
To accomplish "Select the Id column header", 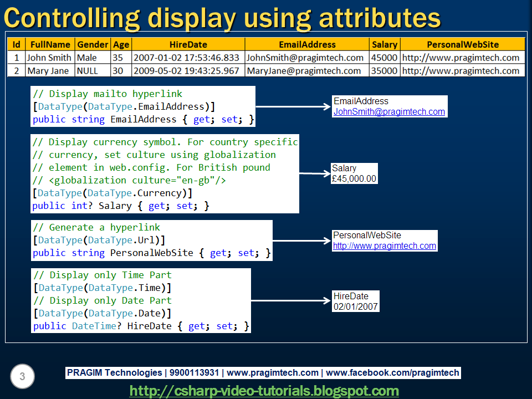I will point(16,44).
